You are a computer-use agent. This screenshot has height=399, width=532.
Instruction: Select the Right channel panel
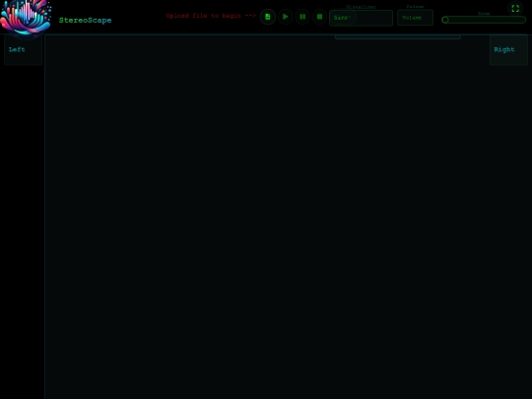coord(508,49)
